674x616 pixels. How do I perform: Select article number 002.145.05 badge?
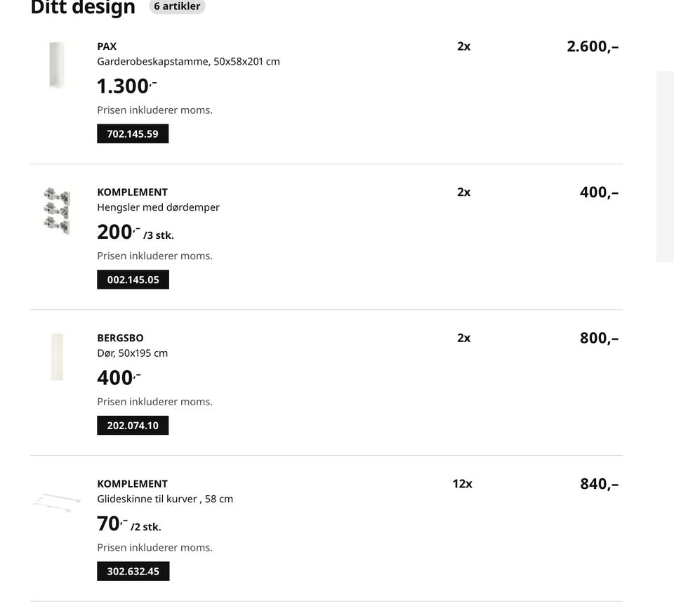pyautogui.click(x=133, y=280)
